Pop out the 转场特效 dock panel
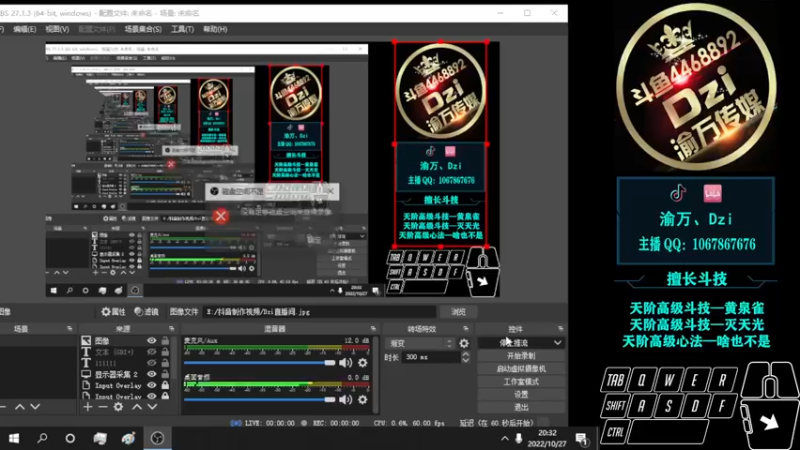 coord(465,329)
